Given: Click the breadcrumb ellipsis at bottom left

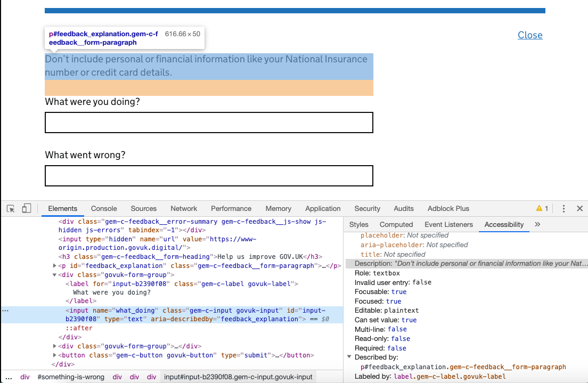Looking at the screenshot, I should click(x=9, y=377).
